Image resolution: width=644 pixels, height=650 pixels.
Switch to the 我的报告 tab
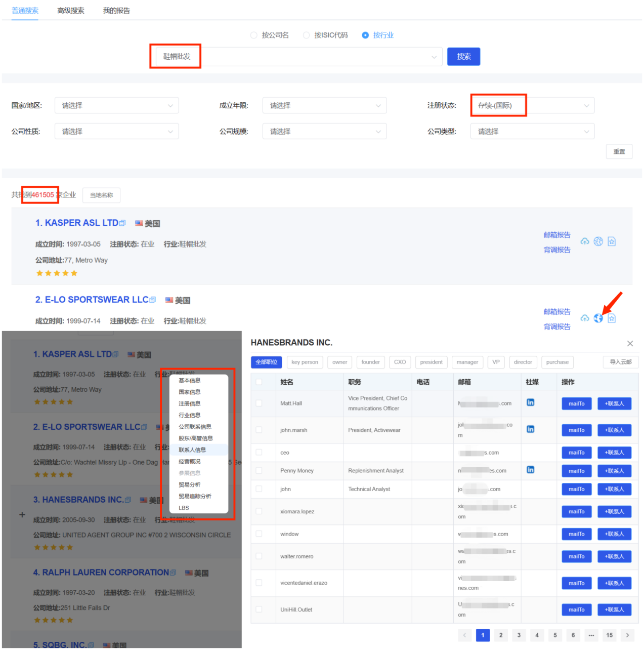[117, 11]
